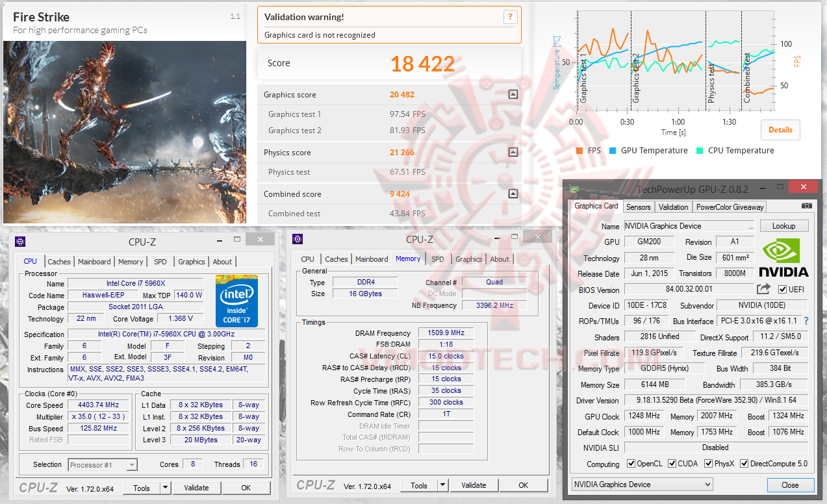827x504 pixels.
Task: Click Memory CPU-Z window title bar icon
Action: click(298, 239)
